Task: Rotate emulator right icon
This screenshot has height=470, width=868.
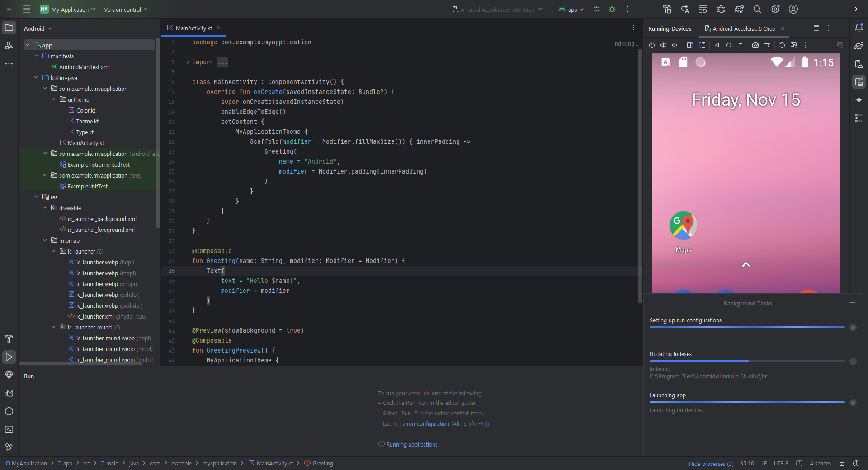Action: point(702,45)
